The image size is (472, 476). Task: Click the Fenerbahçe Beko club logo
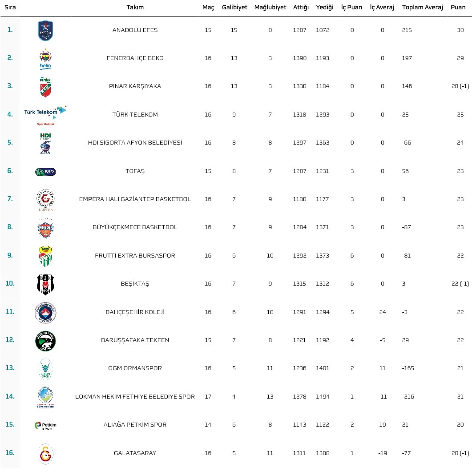[45, 59]
